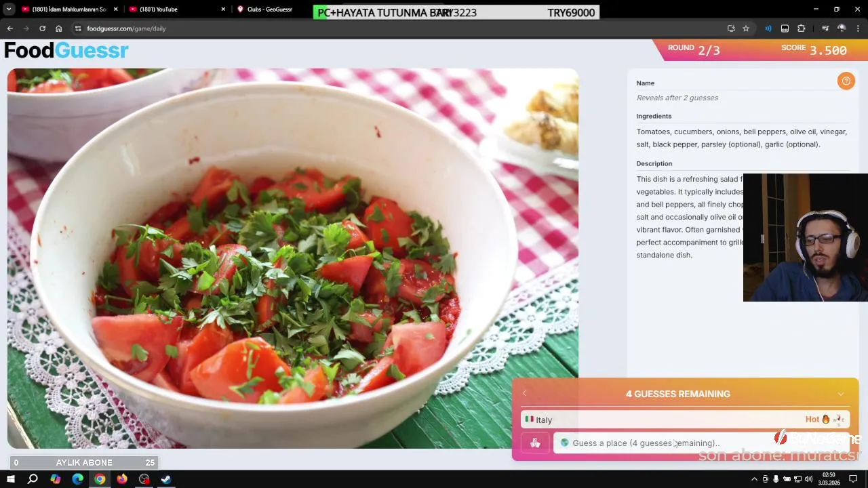Click the Chrome taskbar icon

[100, 479]
